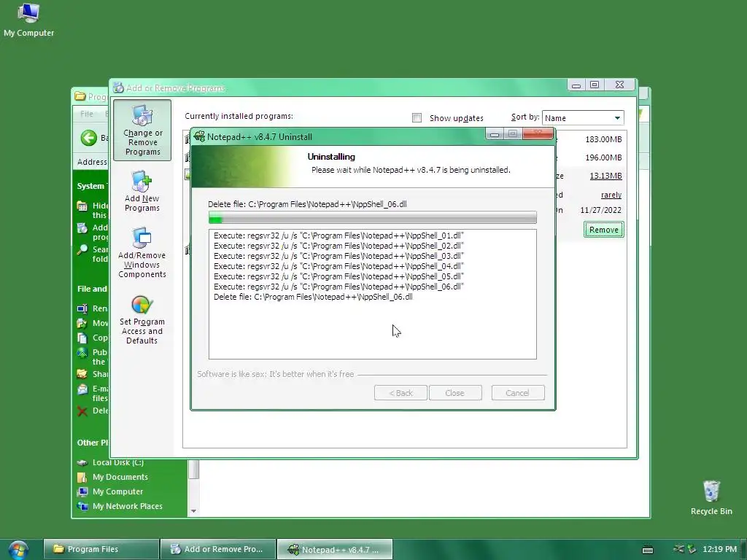Click My Computer icon in Other Places
The height and width of the screenshot is (560, 747).
pos(82,491)
